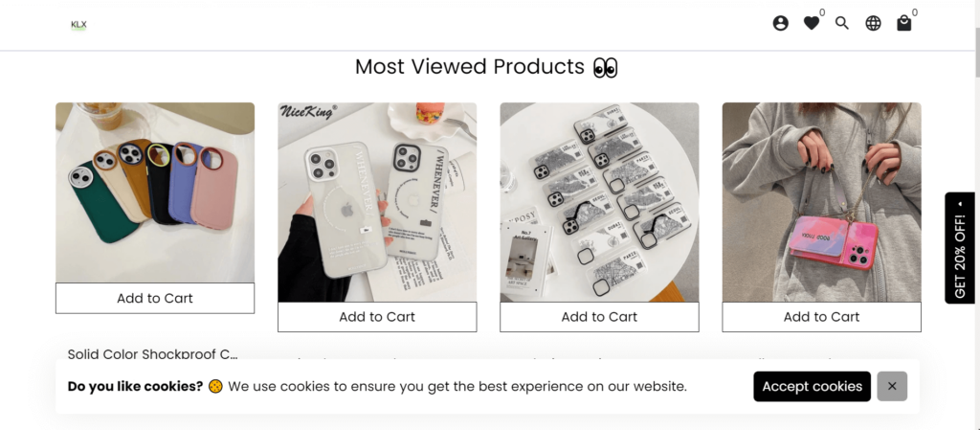Add the solid color cases to cart
The width and height of the screenshot is (980, 430).
pyautogui.click(x=155, y=298)
